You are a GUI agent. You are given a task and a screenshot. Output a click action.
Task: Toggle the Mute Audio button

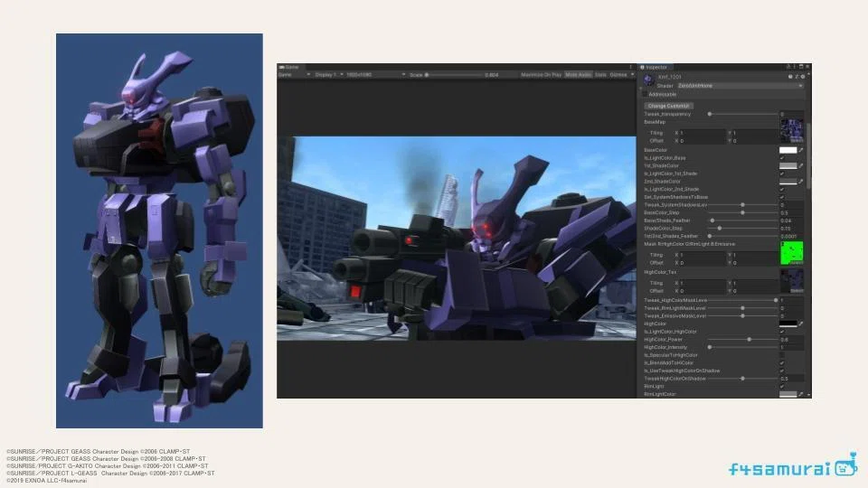[578, 75]
